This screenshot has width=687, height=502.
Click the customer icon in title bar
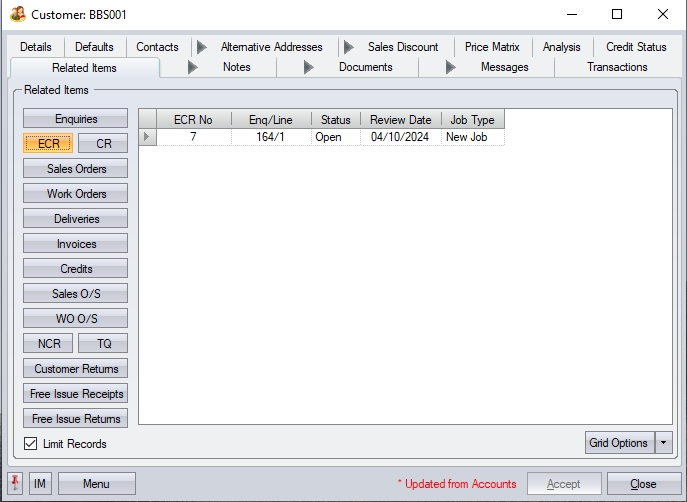pos(17,15)
